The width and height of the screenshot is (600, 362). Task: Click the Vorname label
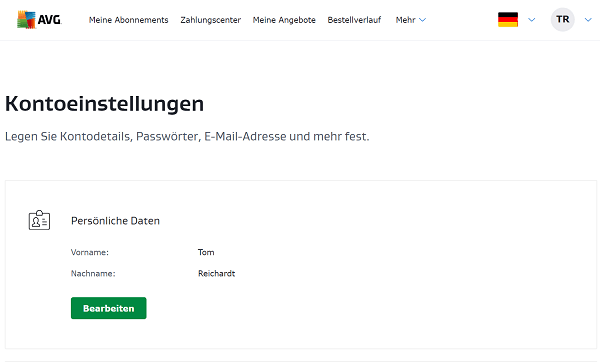click(x=90, y=252)
